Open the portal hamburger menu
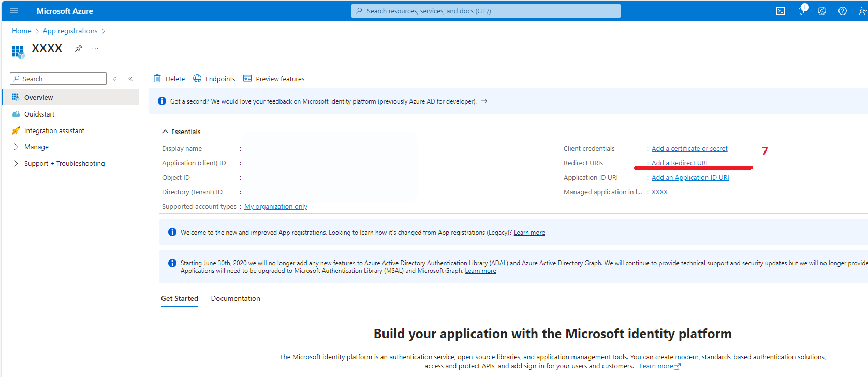 point(14,11)
